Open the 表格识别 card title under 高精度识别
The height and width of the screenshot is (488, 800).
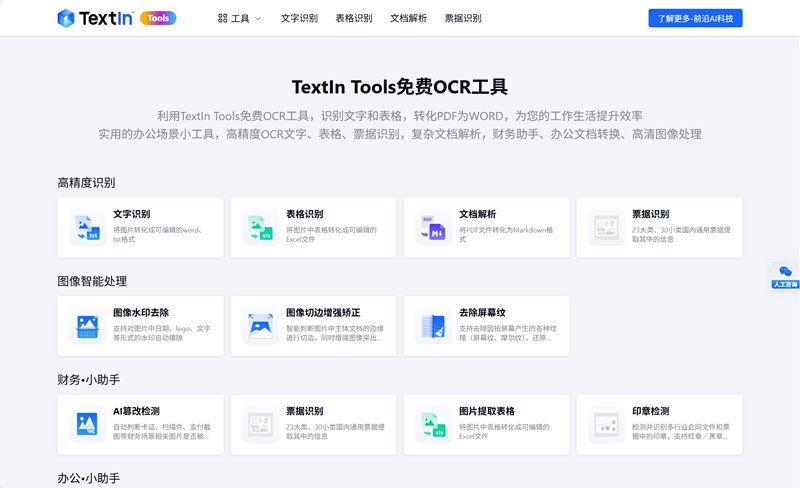click(x=305, y=214)
